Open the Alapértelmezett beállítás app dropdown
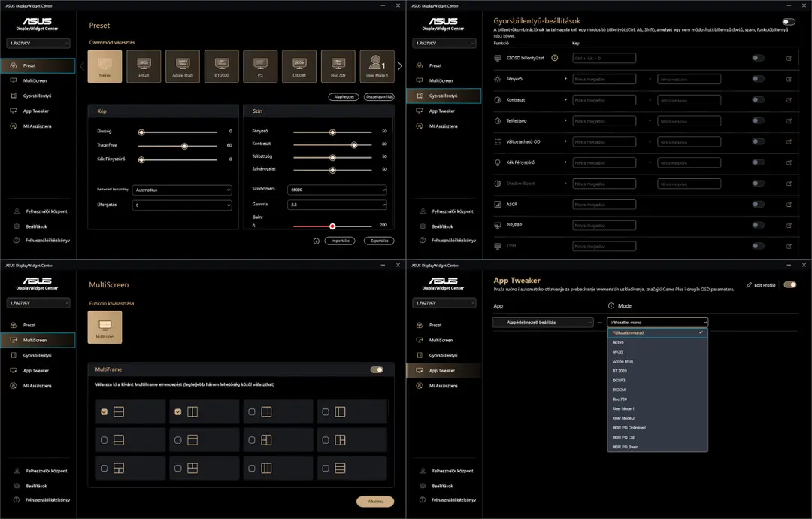 pyautogui.click(x=543, y=323)
